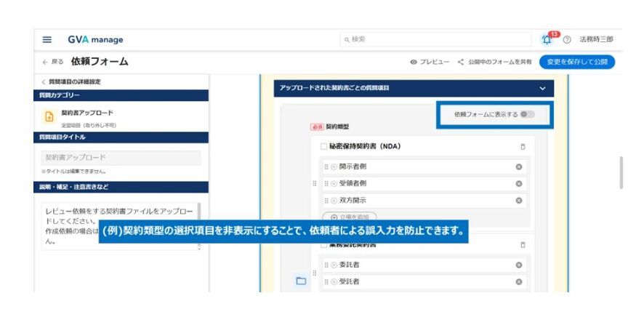Click the blue folder icon beside 受託者
The height and width of the screenshot is (309, 644).
click(301, 281)
